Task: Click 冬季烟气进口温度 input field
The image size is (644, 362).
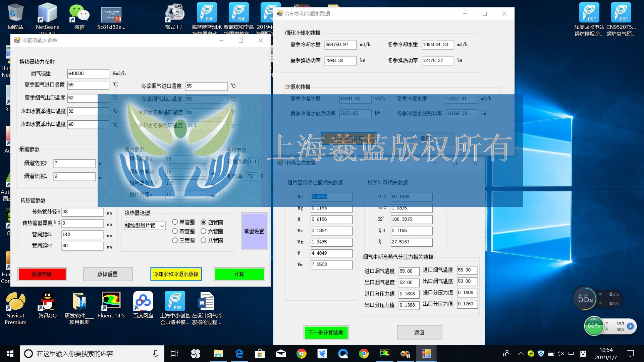Action: click(207, 86)
